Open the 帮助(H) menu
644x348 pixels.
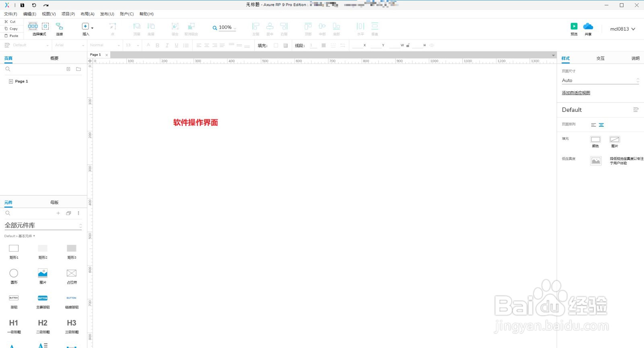(x=147, y=14)
